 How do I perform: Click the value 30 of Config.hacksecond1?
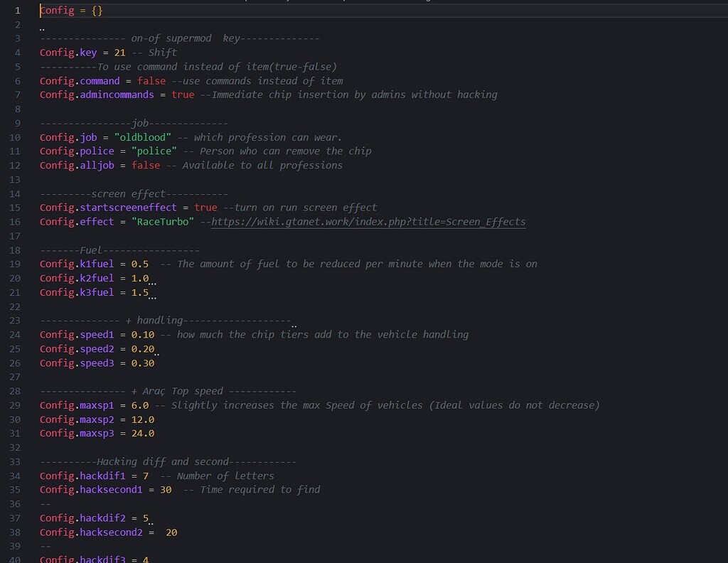166,490
